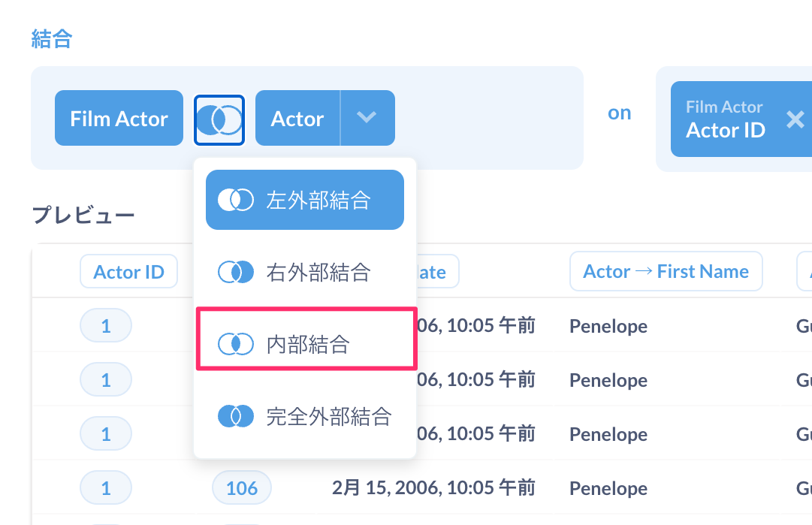Select 左外部結合 from the join menu

[x=318, y=200]
